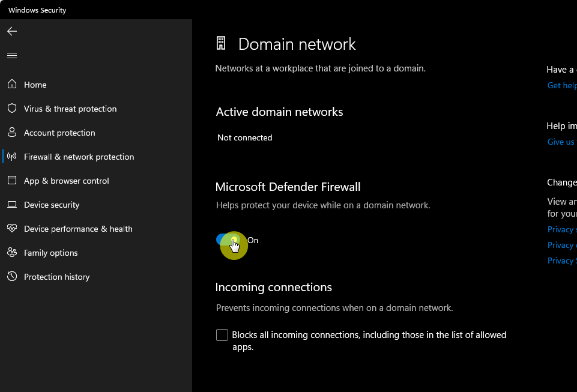Image resolution: width=577 pixels, height=392 pixels.
Task: Open the first Privacy link
Action: pos(562,229)
